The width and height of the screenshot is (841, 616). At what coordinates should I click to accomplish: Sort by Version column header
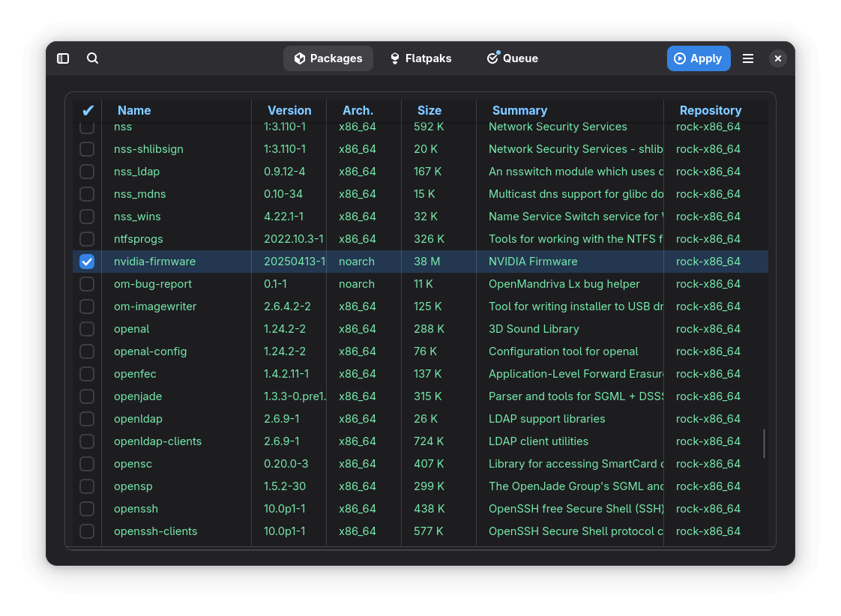(289, 111)
